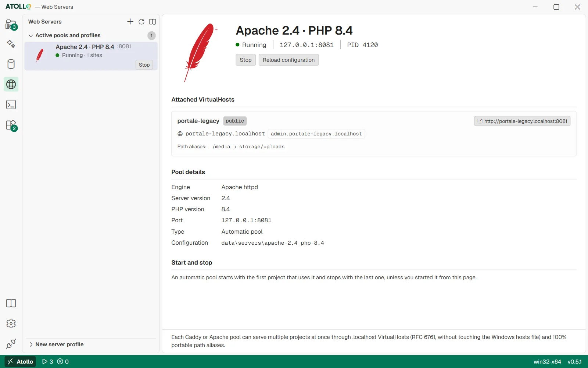588x368 pixels.
Task: Click the PID 4120 text
Action: pyautogui.click(x=362, y=45)
